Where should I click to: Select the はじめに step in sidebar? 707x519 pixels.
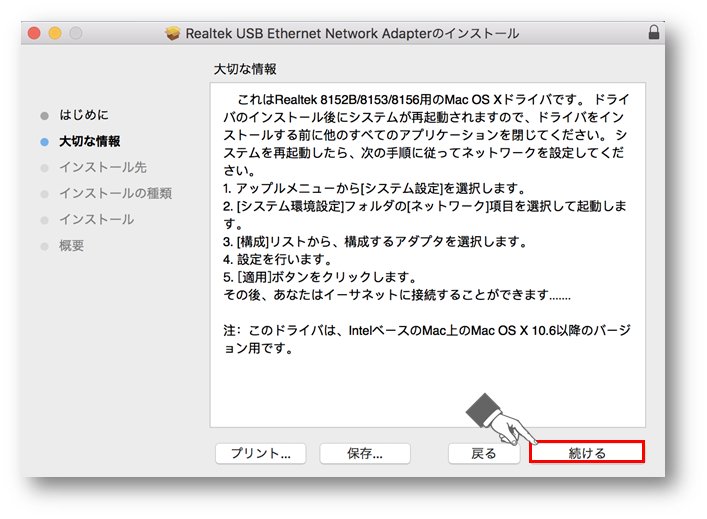point(84,115)
